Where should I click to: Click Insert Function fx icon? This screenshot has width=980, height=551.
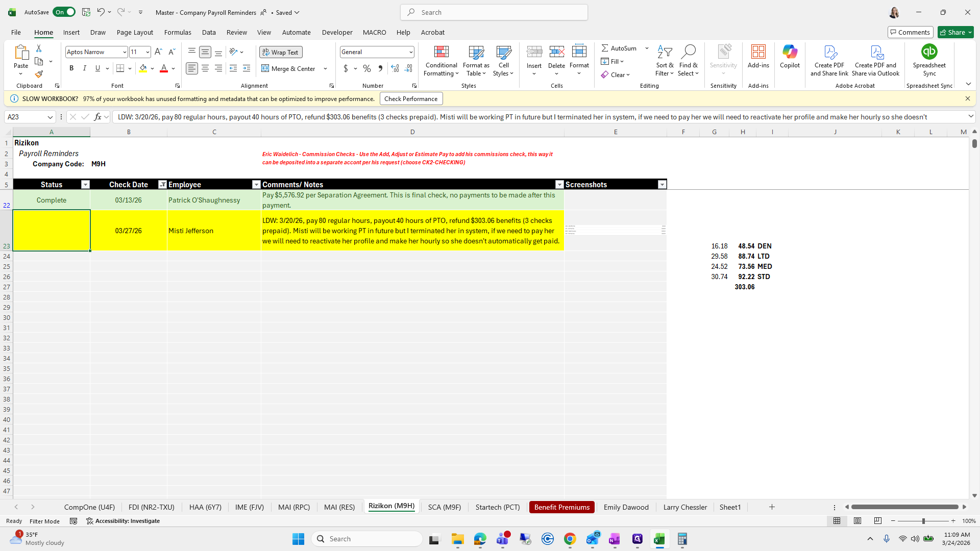[x=97, y=117]
